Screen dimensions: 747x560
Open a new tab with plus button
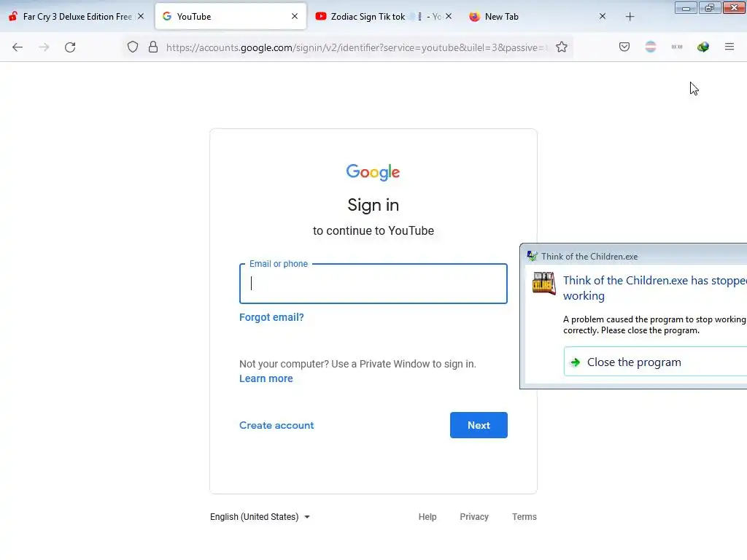coord(630,17)
